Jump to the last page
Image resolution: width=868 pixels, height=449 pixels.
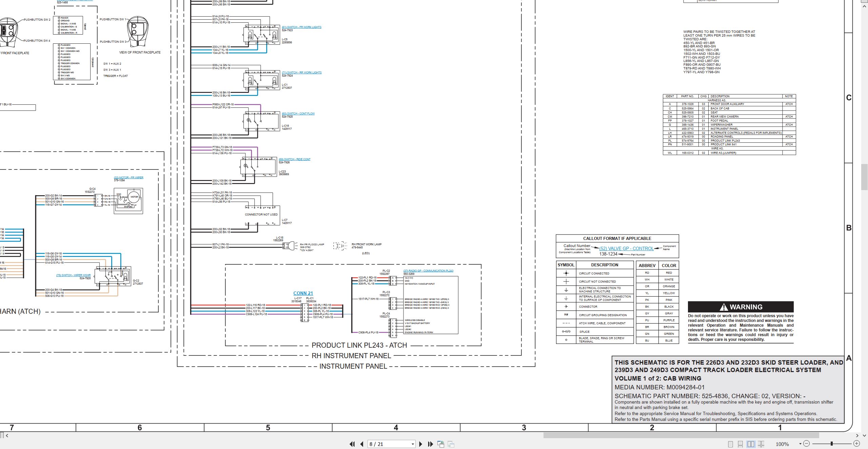pyautogui.click(x=431, y=444)
